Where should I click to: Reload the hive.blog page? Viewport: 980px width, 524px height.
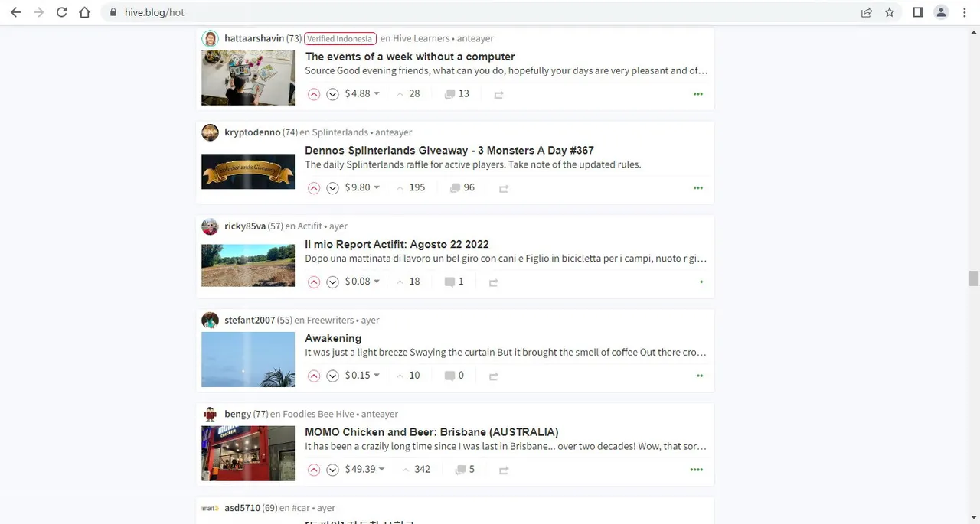[x=61, y=12]
